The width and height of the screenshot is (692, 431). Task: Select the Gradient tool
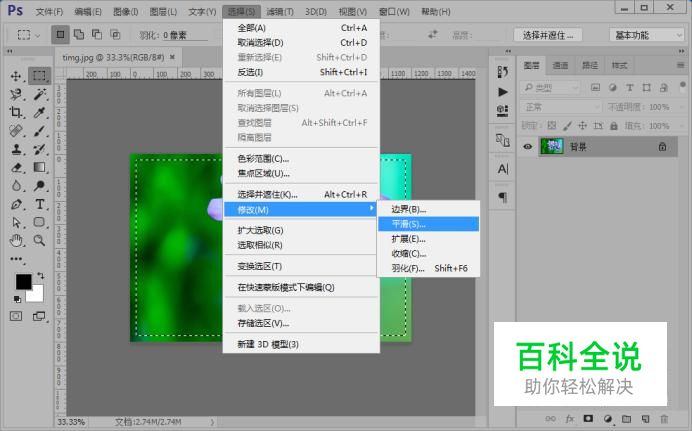pos(40,168)
